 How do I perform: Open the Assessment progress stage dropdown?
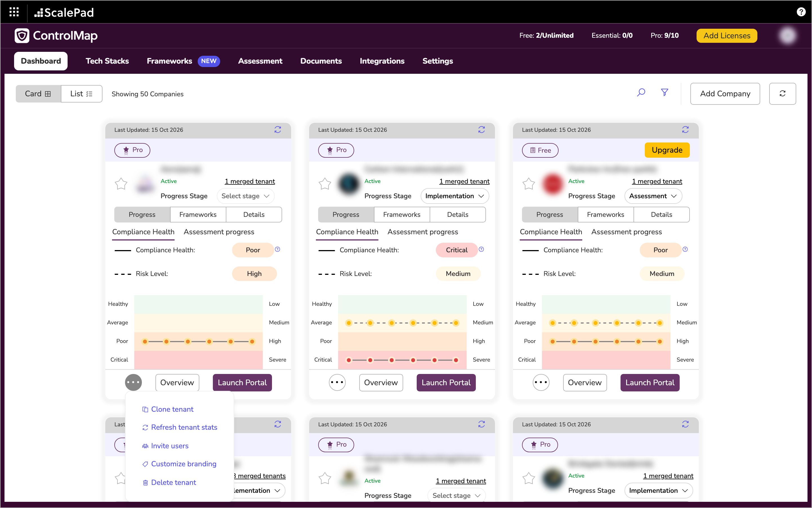click(x=653, y=196)
